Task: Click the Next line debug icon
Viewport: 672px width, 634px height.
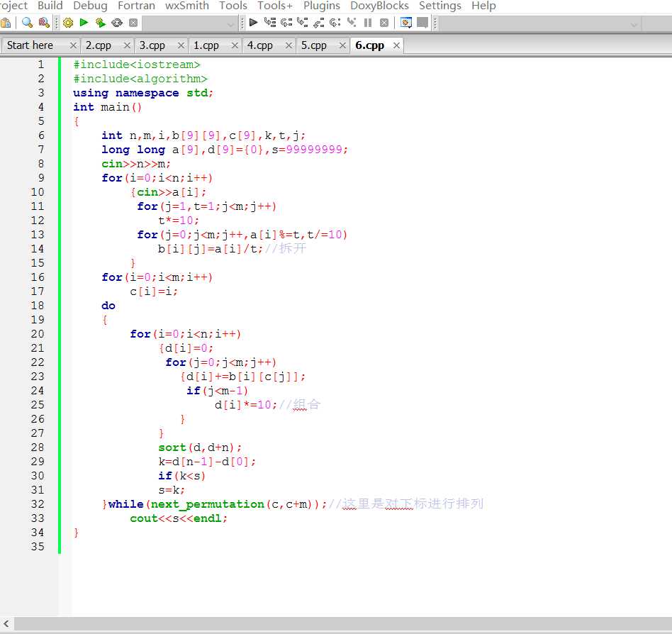Action: [x=286, y=22]
